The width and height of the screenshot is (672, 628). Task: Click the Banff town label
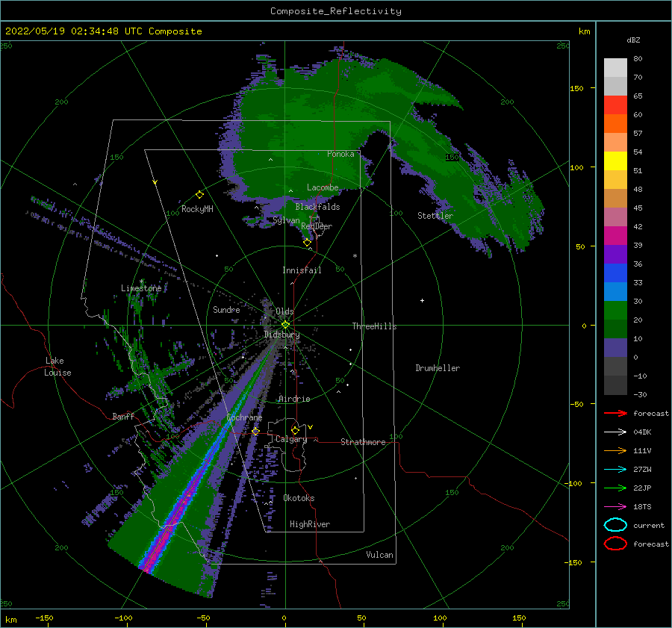123,416
